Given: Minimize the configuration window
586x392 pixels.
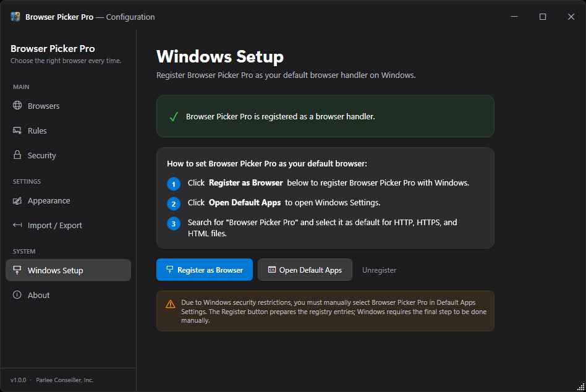Looking at the screenshot, I should click(x=514, y=17).
